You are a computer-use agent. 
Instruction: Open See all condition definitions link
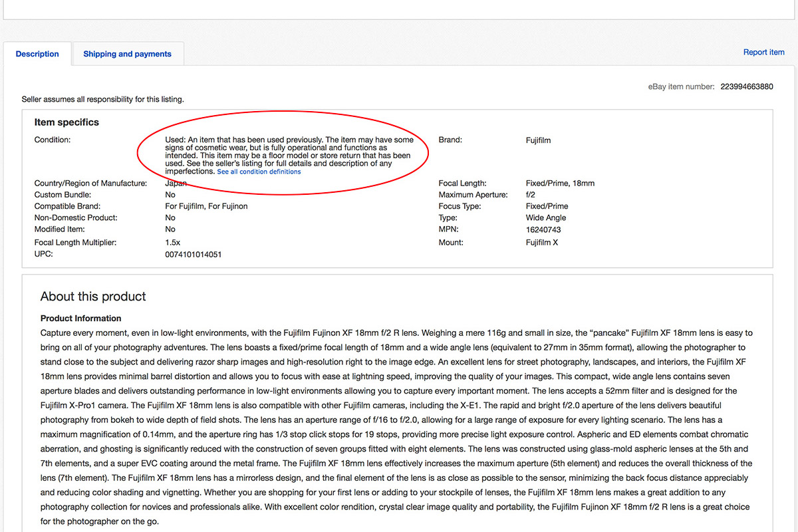(x=259, y=172)
